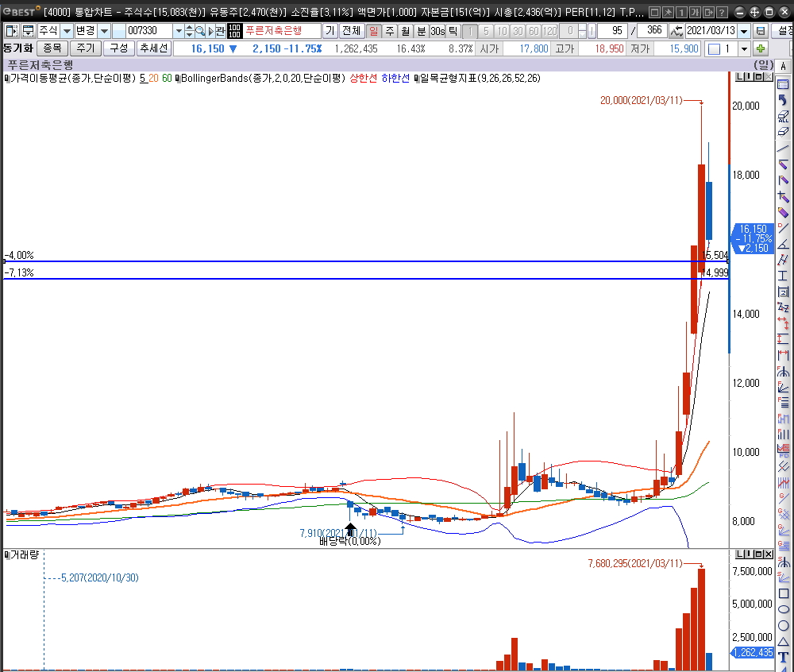Click the green plus add-chart icon
The image size is (794, 672).
[x=760, y=48]
